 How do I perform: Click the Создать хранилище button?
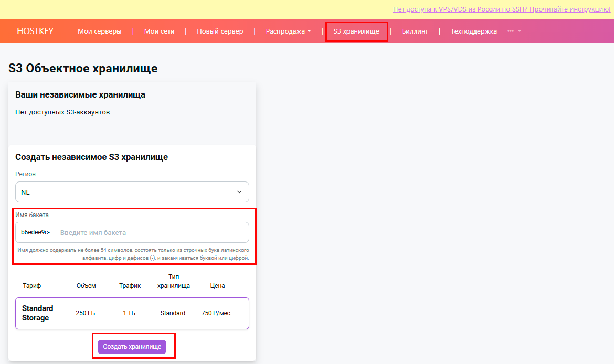pos(132,347)
